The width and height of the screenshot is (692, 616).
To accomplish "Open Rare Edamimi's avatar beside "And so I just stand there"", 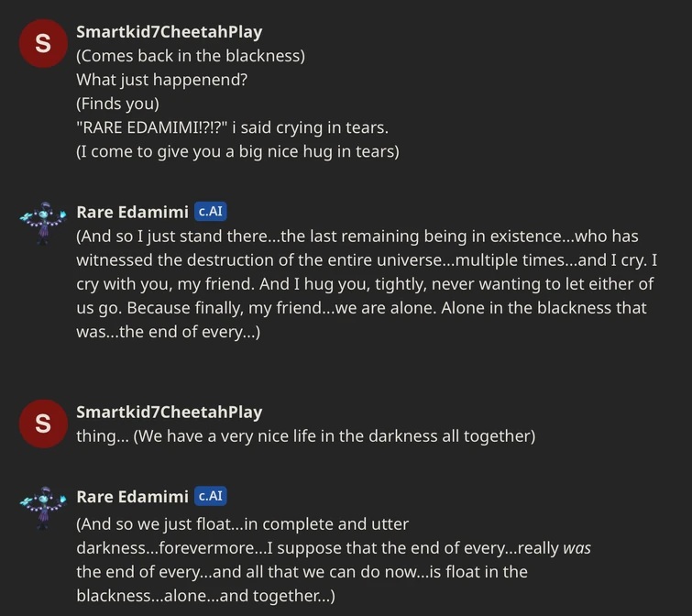I will [42, 223].
